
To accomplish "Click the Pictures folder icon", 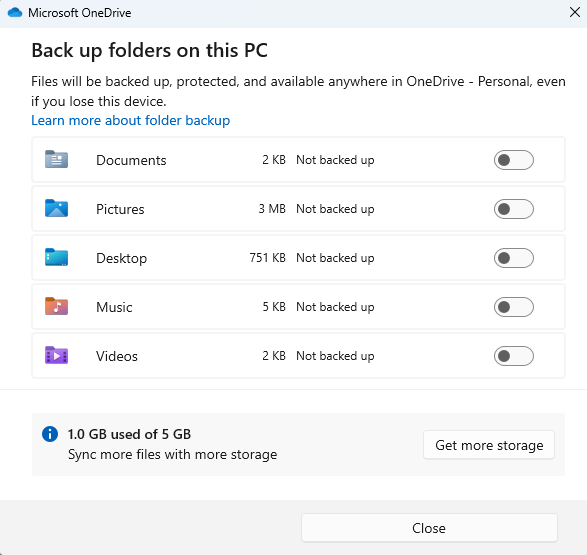I will point(56,208).
